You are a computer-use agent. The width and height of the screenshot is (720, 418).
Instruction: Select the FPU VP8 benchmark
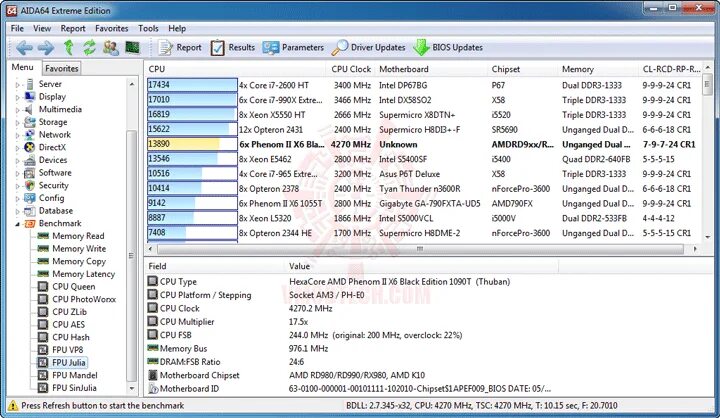tap(68, 350)
